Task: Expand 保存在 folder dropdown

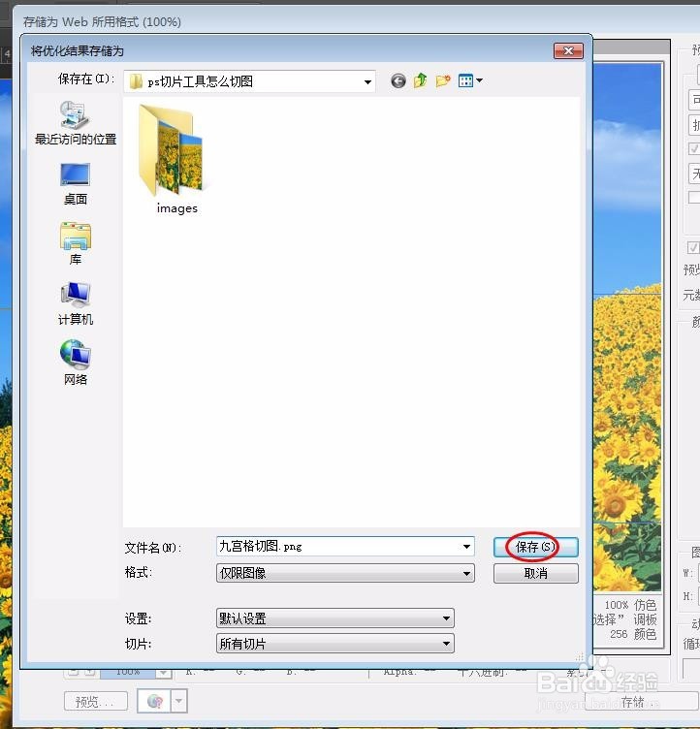Action: 367,81
